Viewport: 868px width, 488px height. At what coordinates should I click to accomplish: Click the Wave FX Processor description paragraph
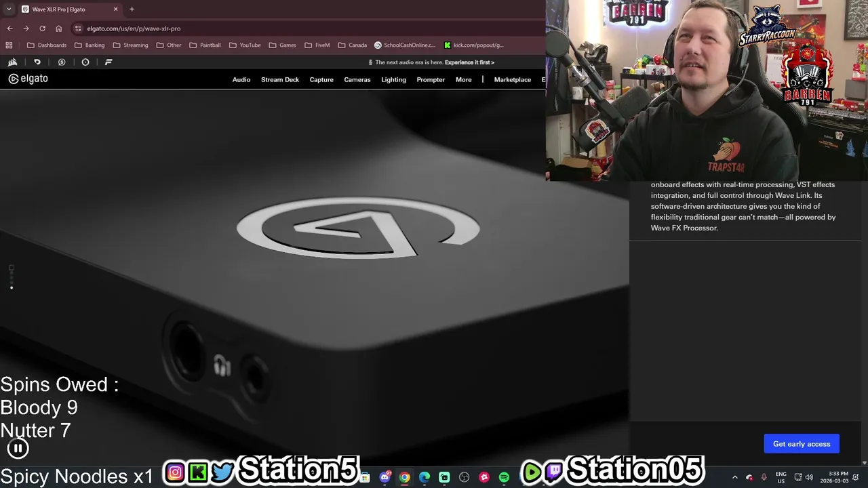coord(743,206)
